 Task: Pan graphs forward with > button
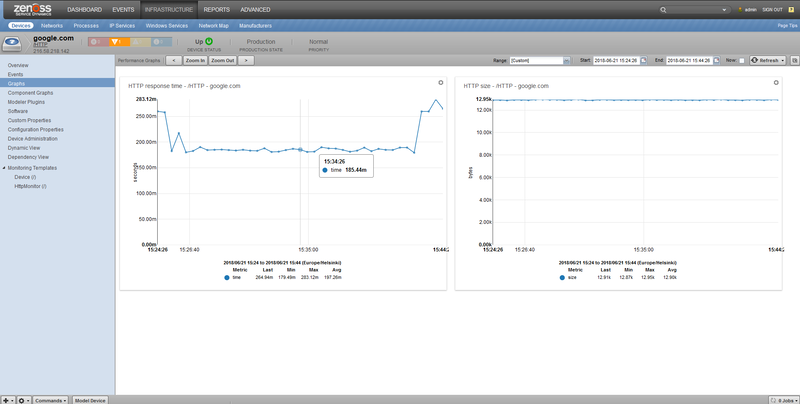tap(246, 60)
